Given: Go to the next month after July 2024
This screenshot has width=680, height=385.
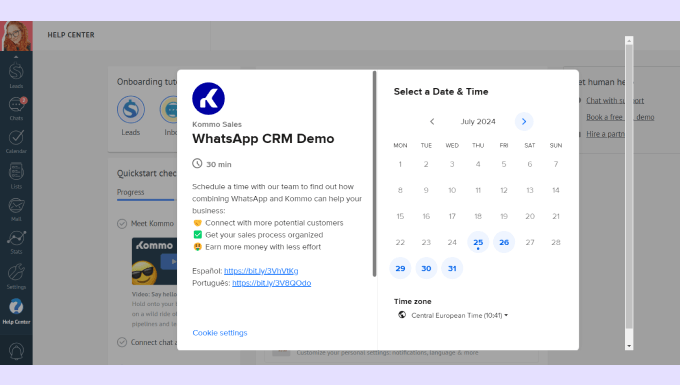Looking at the screenshot, I should pyautogui.click(x=524, y=121).
